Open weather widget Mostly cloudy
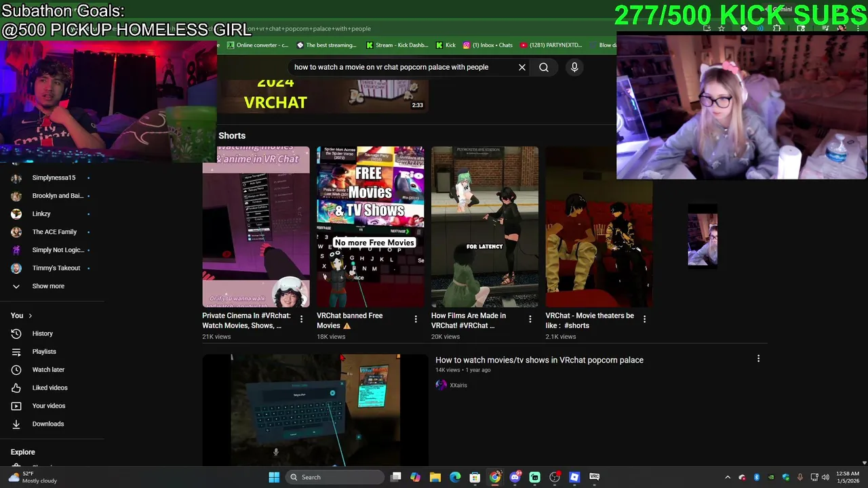 click(x=33, y=477)
